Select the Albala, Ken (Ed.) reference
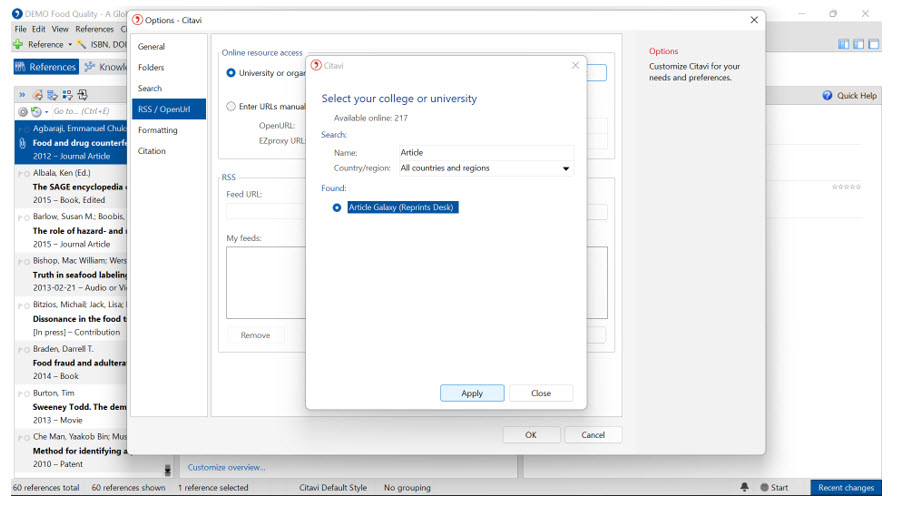 coord(71,187)
